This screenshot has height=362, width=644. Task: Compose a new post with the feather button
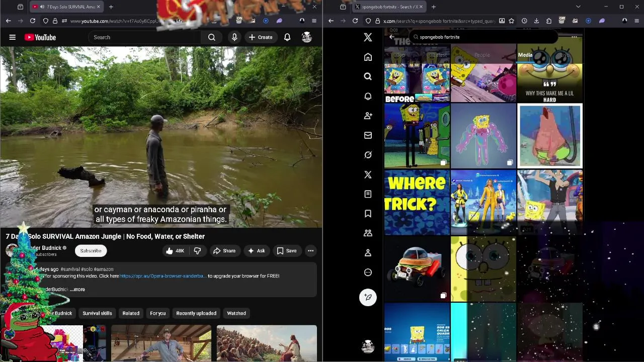tap(368, 297)
